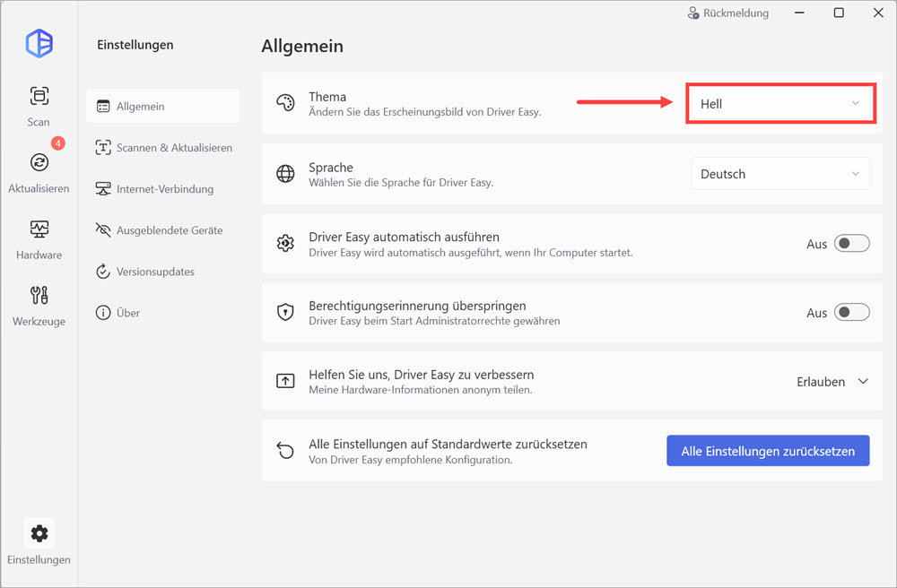This screenshot has height=588, width=897.
Task: Toggle Berechtigungserinnerung überspringen switch
Action: click(851, 313)
